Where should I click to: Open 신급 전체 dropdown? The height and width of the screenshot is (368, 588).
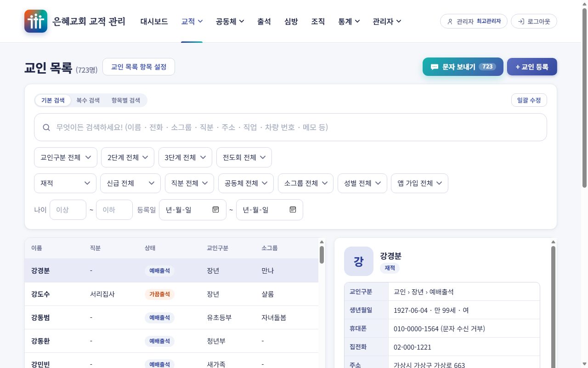point(130,183)
